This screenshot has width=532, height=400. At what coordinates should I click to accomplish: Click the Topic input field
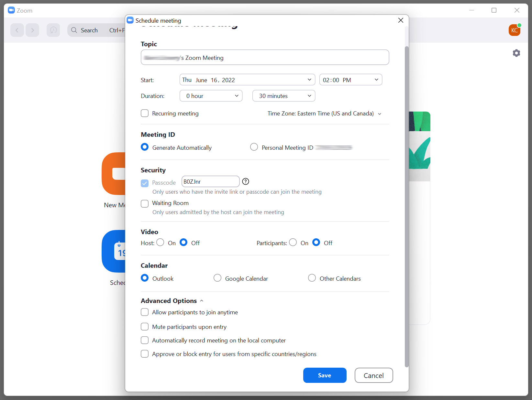click(x=265, y=57)
